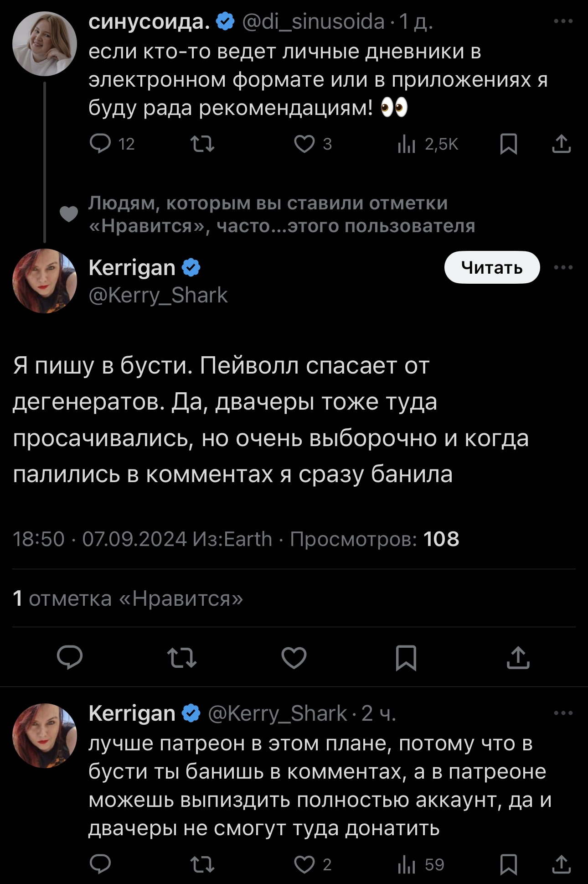588x884 pixels.
Task: Share the main Kerrigan tweet
Action: [x=518, y=657]
